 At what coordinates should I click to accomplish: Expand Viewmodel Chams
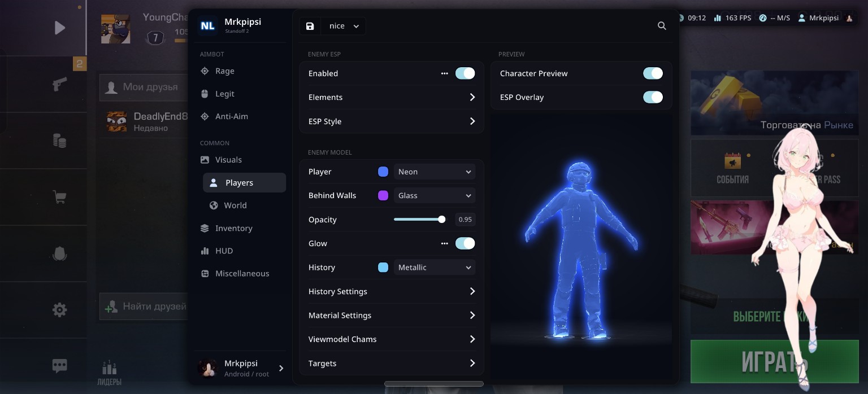pyautogui.click(x=392, y=339)
